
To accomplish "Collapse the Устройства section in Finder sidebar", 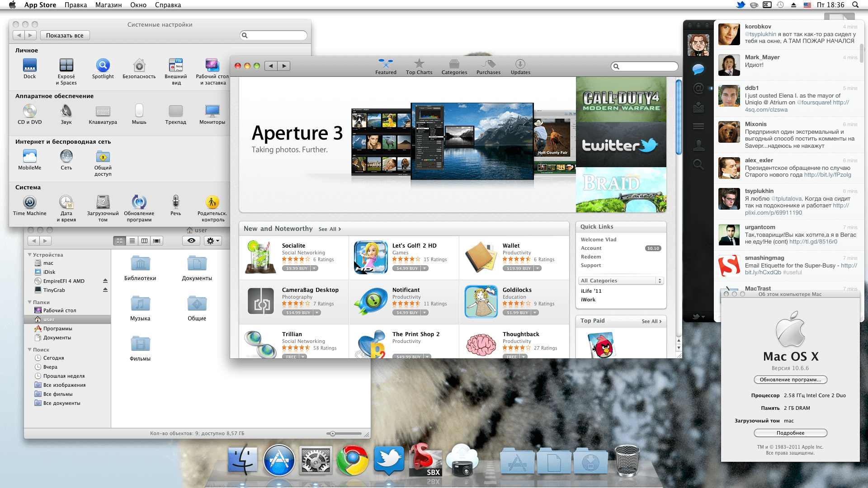I will click(x=30, y=255).
